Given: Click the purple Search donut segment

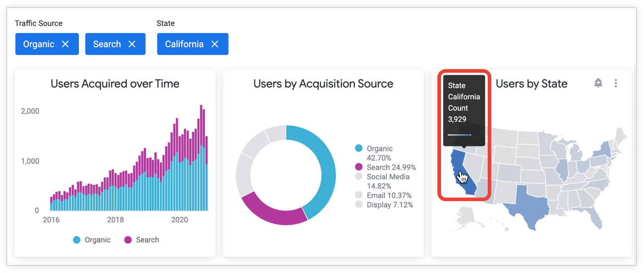Looking at the screenshot, I should tap(274, 212).
